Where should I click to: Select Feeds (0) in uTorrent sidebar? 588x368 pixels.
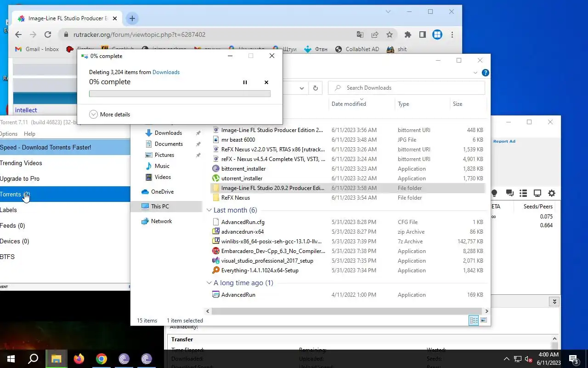[x=12, y=226]
